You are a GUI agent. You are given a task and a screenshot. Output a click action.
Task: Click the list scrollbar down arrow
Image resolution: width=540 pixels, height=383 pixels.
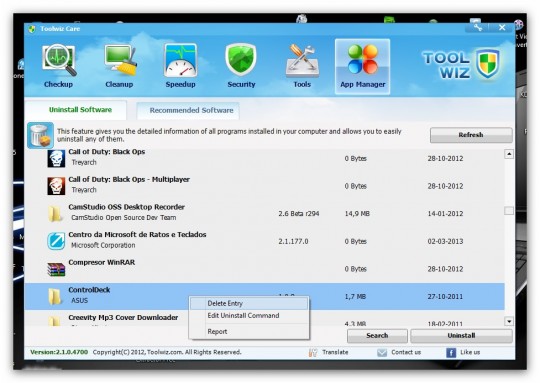509,321
